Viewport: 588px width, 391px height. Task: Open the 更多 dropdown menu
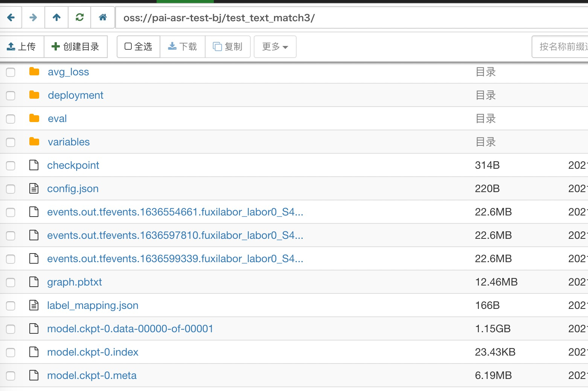(x=275, y=47)
